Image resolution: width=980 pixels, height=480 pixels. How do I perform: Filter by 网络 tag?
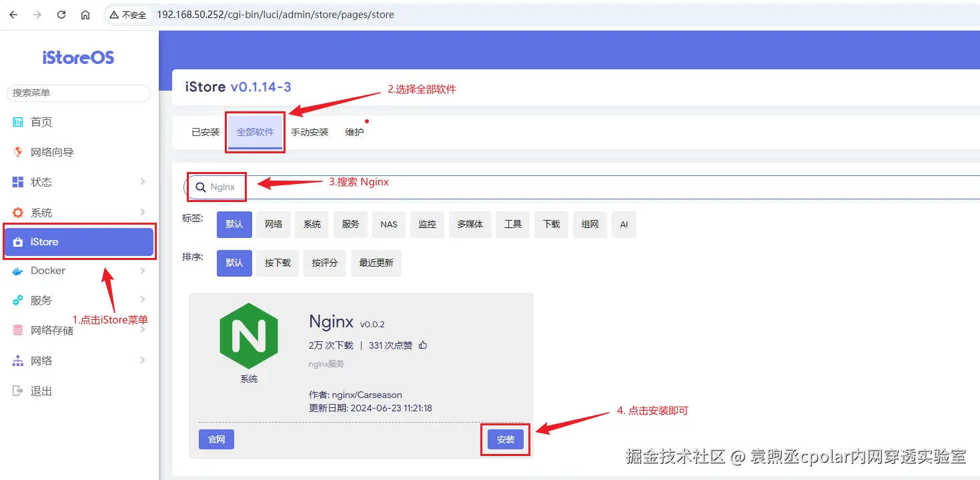coord(274,225)
